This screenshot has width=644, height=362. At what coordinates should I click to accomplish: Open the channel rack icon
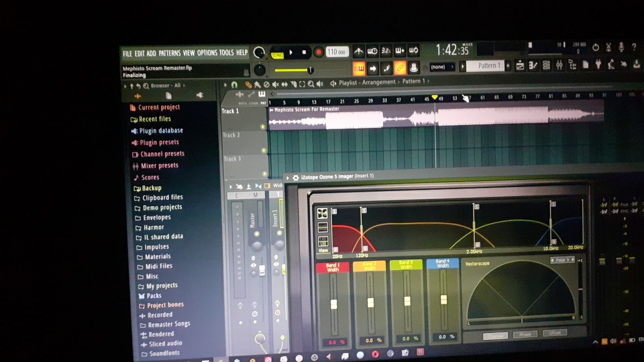(x=546, y=65)
